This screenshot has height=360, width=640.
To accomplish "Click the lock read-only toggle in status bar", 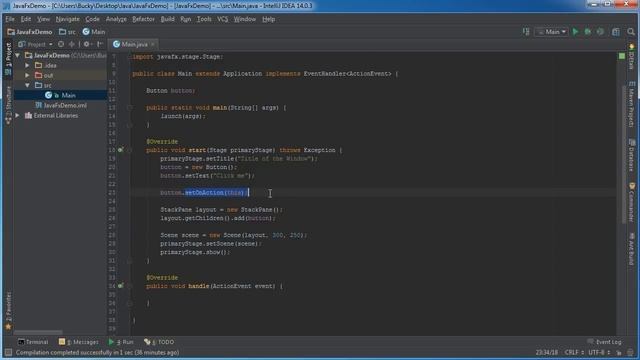I will (619, 352).
